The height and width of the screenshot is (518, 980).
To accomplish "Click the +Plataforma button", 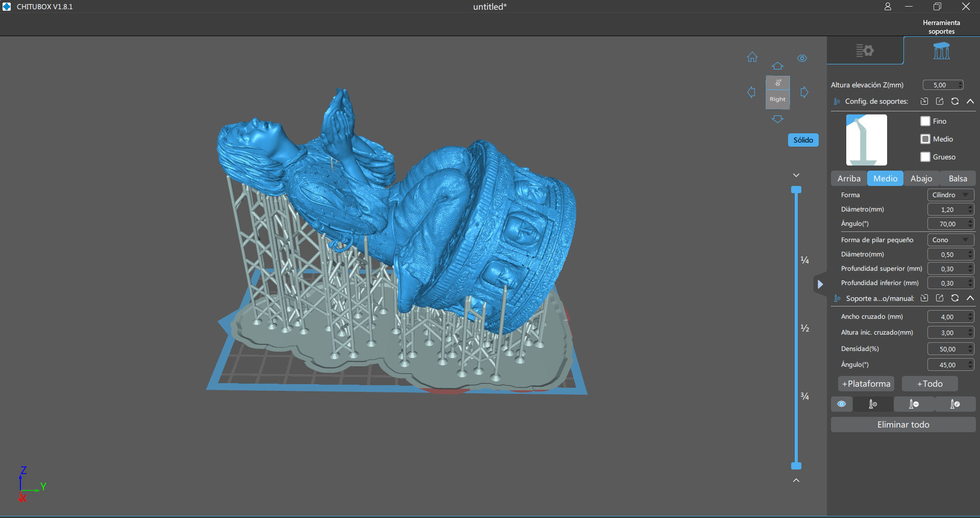I will point(866,384).
